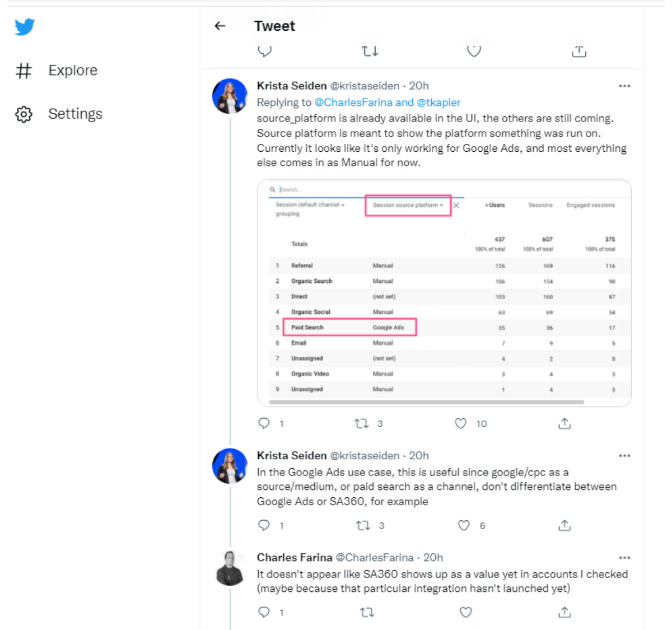Viewport: 672px width, 630px height.
Task: Go back using the left arrow
Action: (220, 26)
